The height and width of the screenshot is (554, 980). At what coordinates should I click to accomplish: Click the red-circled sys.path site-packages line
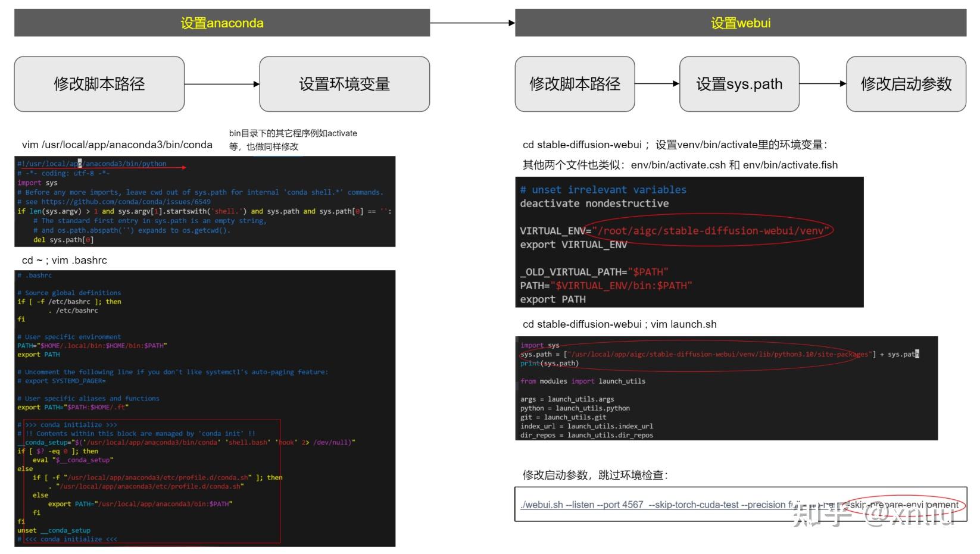pos(714,353)
